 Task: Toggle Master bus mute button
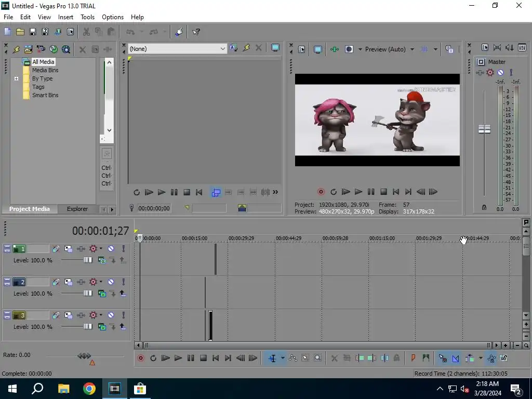click(x=500, y=72)
